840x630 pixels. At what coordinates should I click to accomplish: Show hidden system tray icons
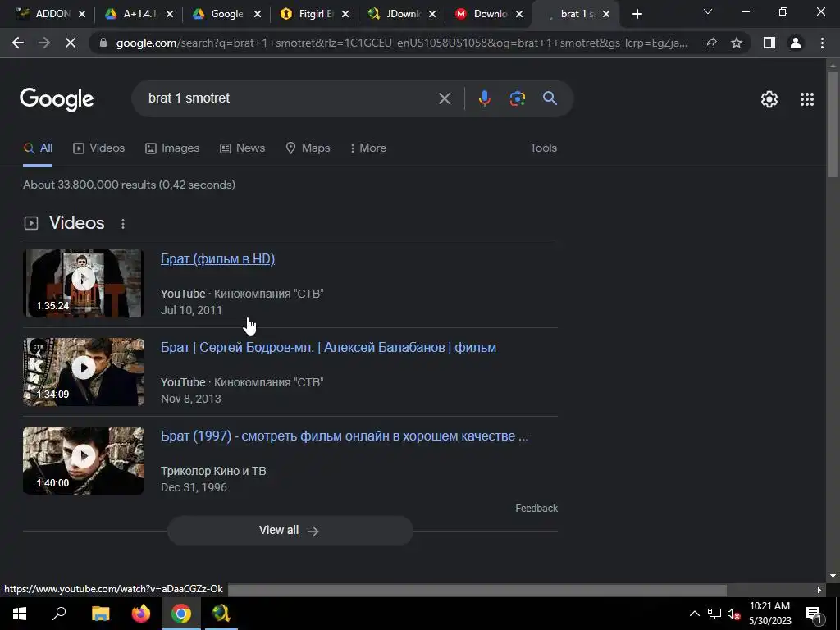694,614
